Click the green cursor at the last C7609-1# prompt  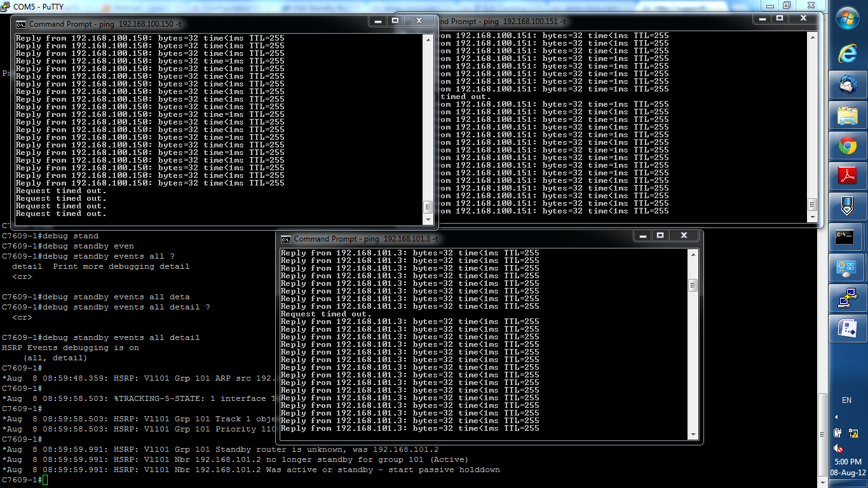pos(45,480)
